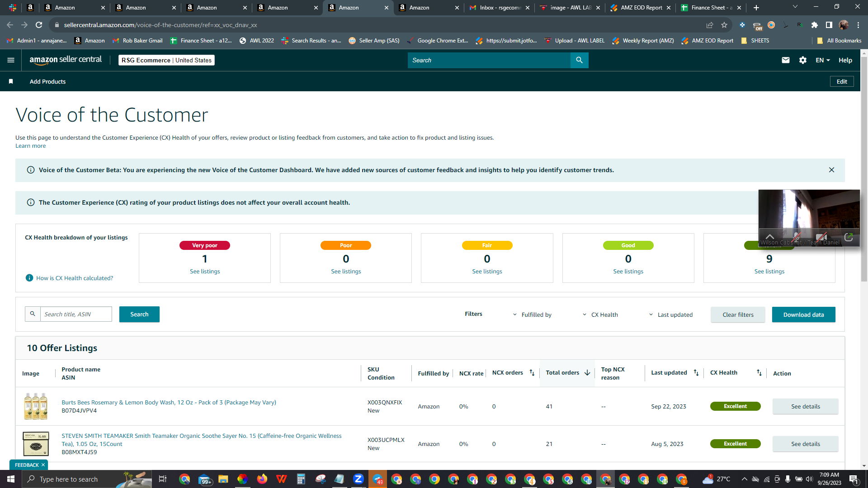Reload the page with browser refresh button
The image size is (868, 488).
pos(39,25)
